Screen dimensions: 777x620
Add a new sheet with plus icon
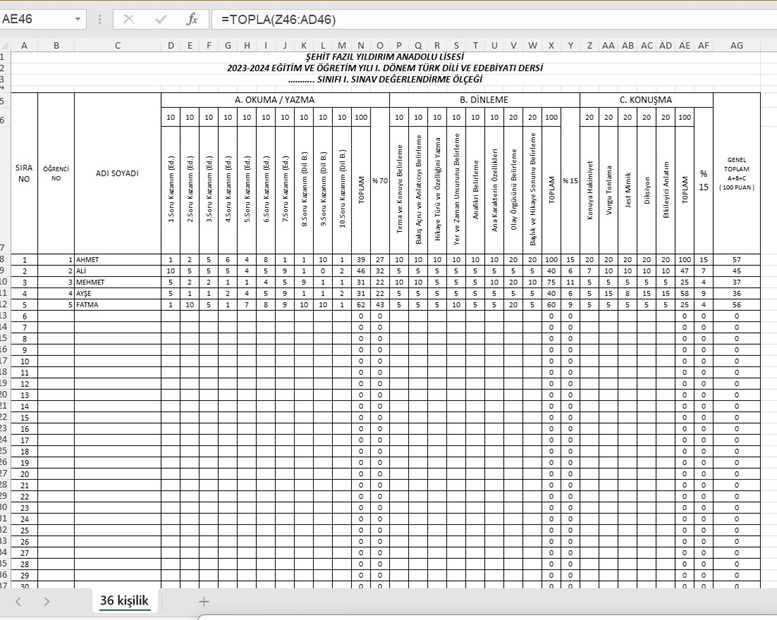click(204, 602)
